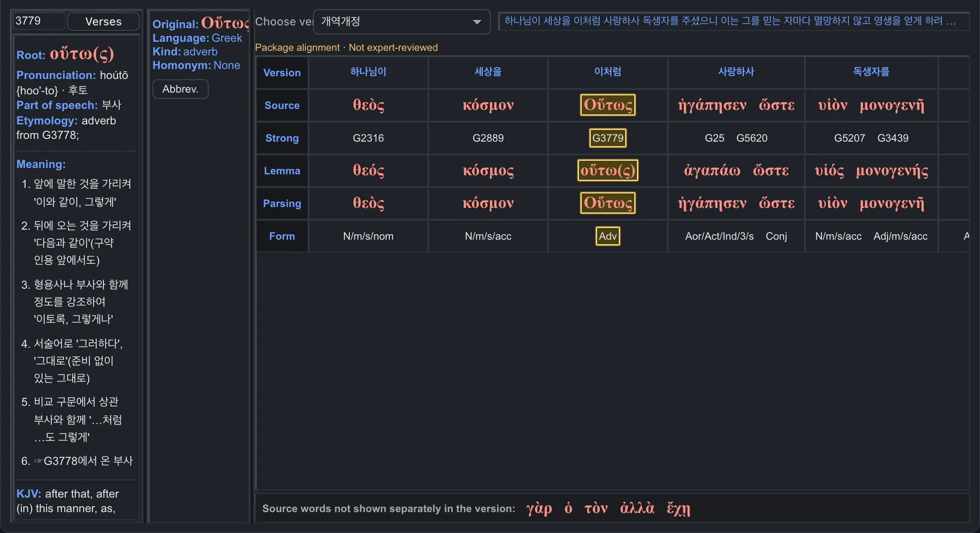The width and height of the screenshot is (980, 533).
Task: Click Strong number G5620
Action: click(x=752, y=138)
